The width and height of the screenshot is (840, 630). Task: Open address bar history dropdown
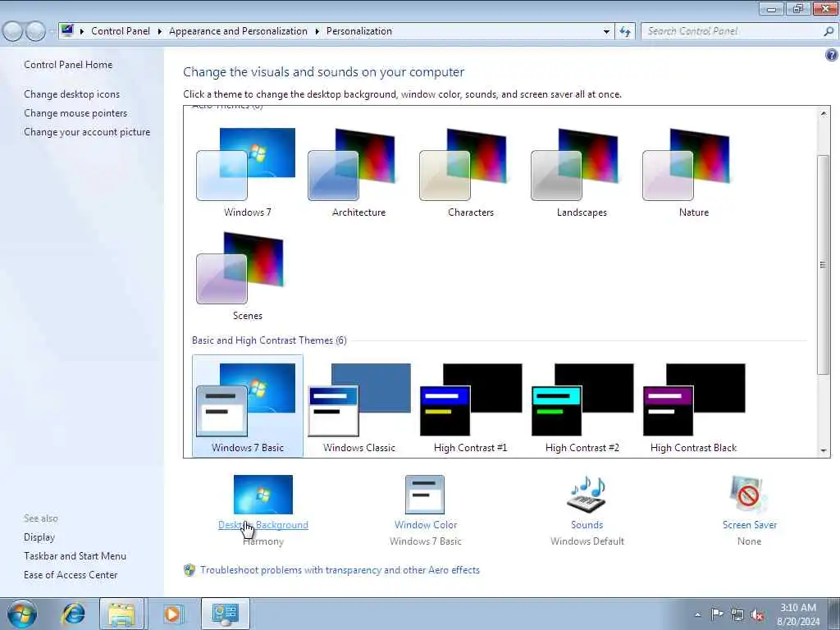click(x=606, y=31)
